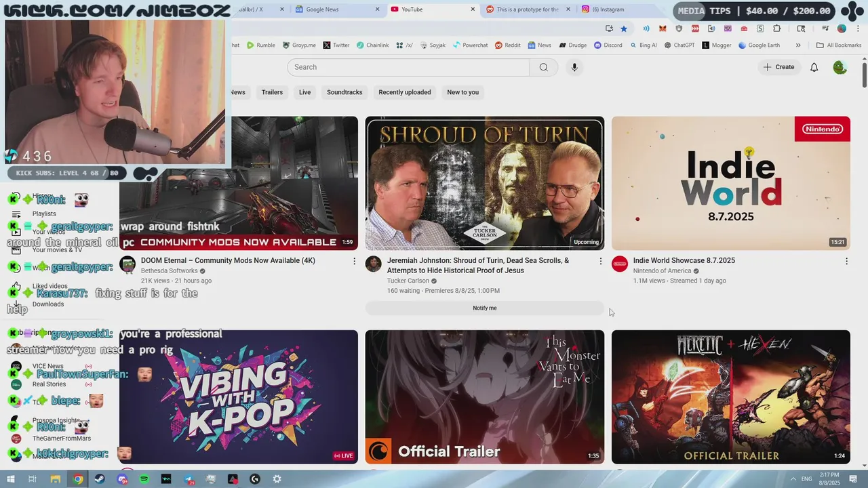This screenshot has height=488, width=868.
Task: Open the blue sound-waves extension icon
Action: [x=646, y=28]
